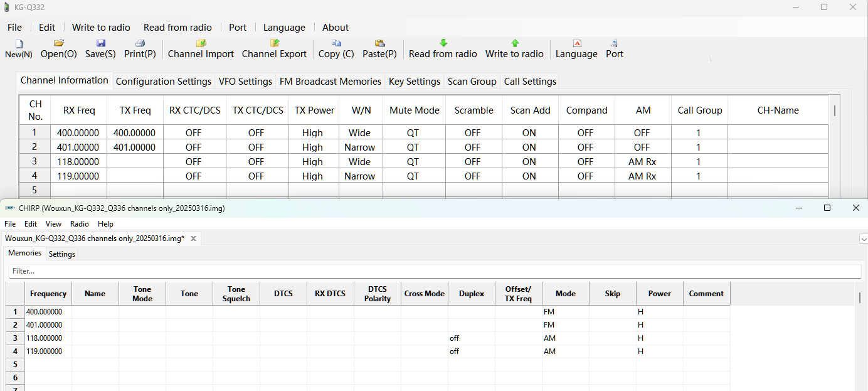
Task: Click CHIRP Mode FM cell in row 1
Action: (566, 312)
